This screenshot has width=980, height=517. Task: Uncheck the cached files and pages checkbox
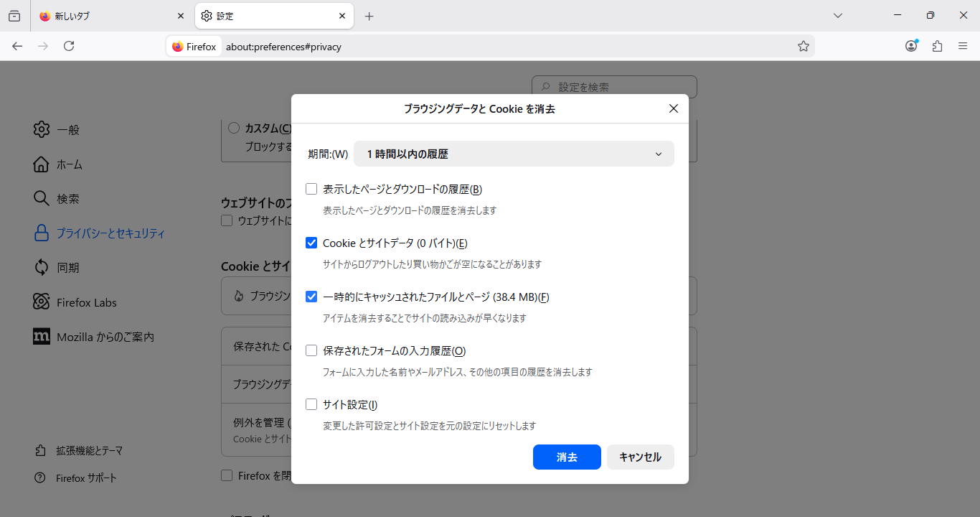point(311,297)
